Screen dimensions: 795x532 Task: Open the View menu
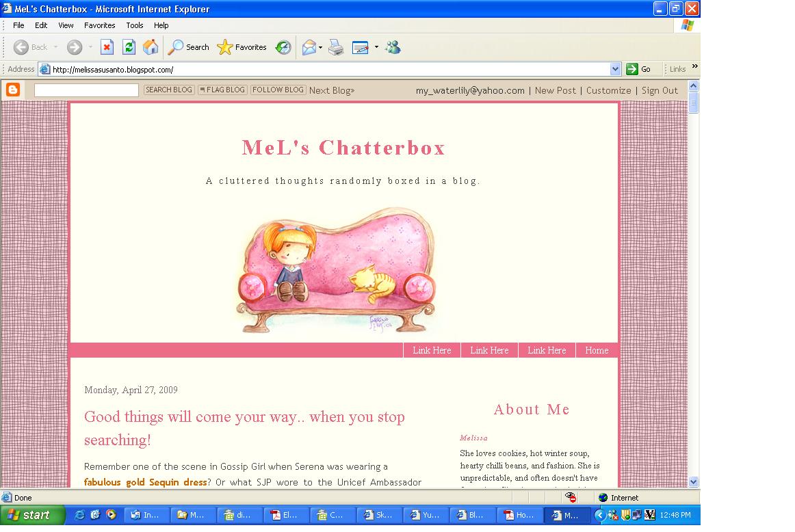click(66, 25)
